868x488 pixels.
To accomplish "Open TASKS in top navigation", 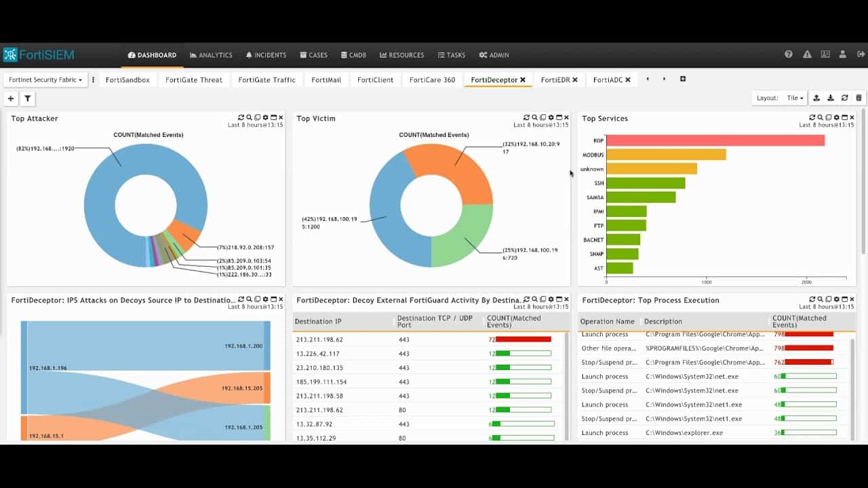I will point(452,55).
